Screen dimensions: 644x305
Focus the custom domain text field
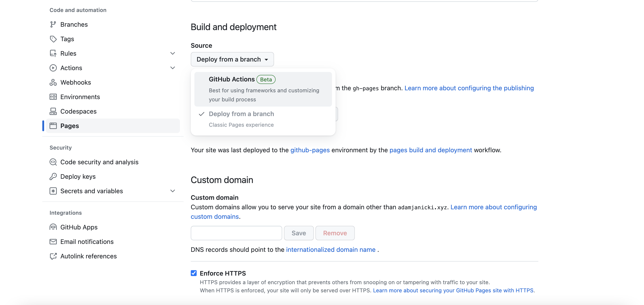click(236, 233)
